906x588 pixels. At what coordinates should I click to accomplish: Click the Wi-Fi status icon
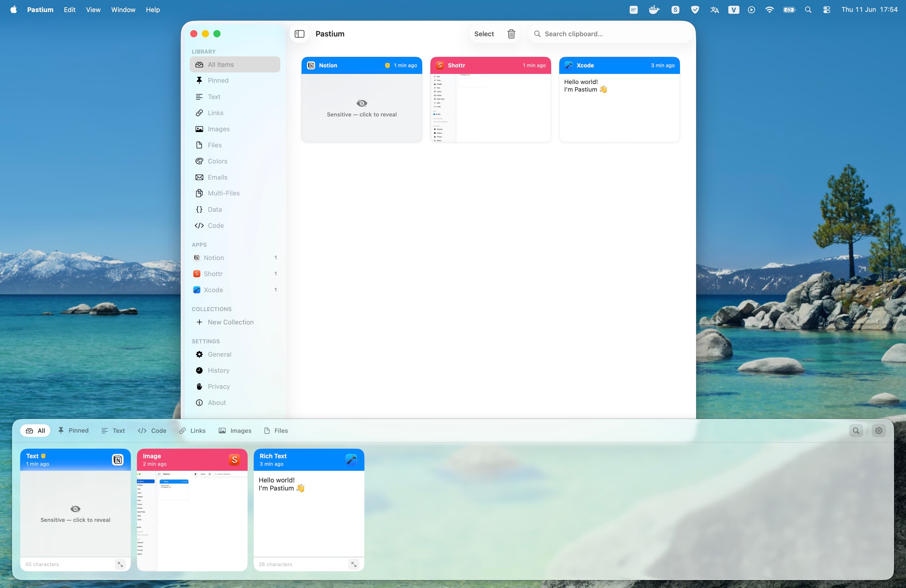point(769,10)
